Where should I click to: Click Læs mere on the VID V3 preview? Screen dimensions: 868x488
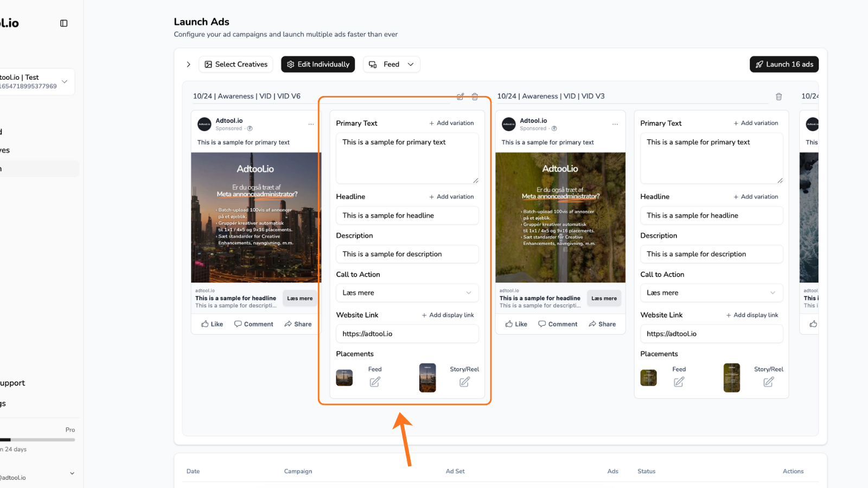tap(604, 298)
